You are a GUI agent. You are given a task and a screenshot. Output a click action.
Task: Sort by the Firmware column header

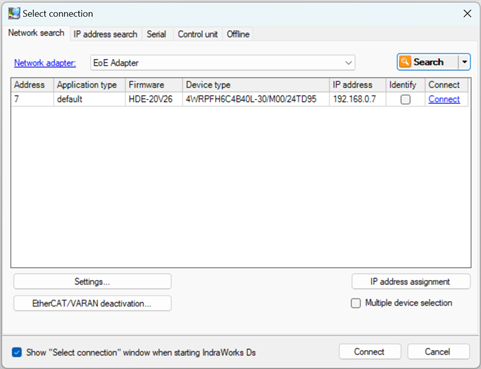click(x=154, y=85)
